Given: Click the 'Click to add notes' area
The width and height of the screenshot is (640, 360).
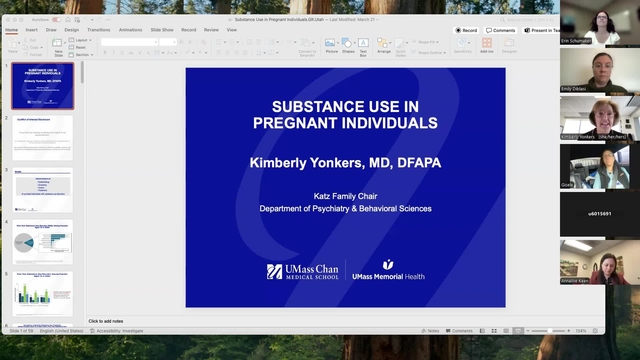Looking at the screenshot, I should (106, 321).
